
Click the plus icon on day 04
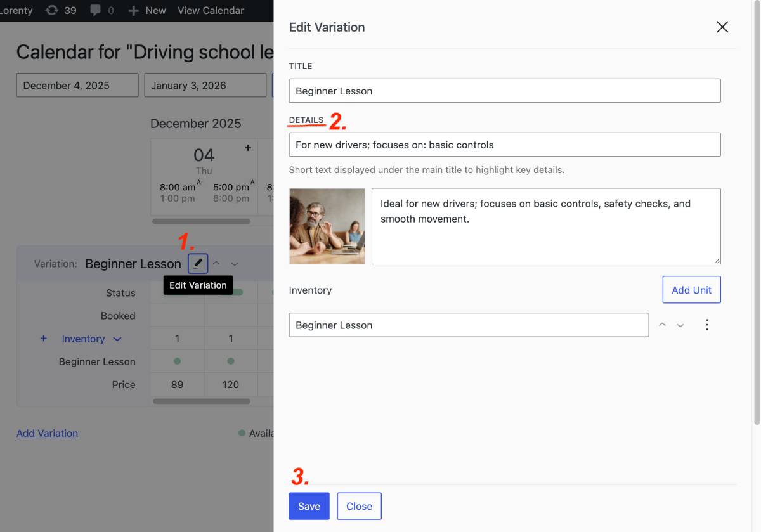[x=247, y=148]
